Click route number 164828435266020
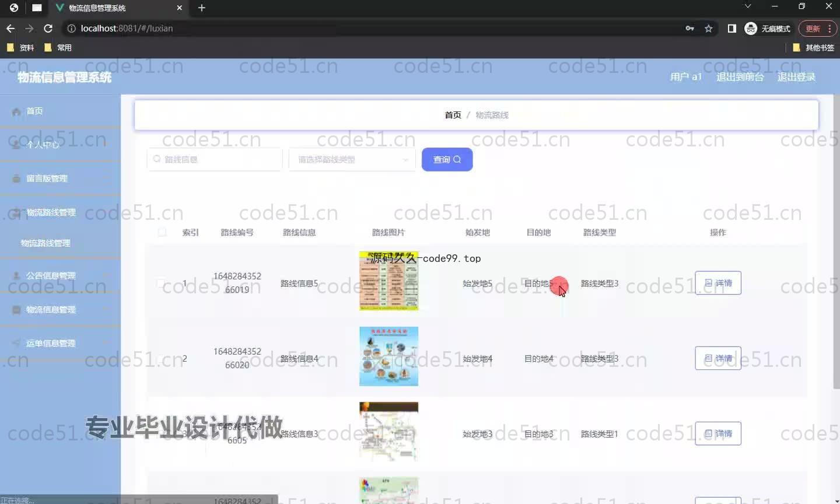 237,358
